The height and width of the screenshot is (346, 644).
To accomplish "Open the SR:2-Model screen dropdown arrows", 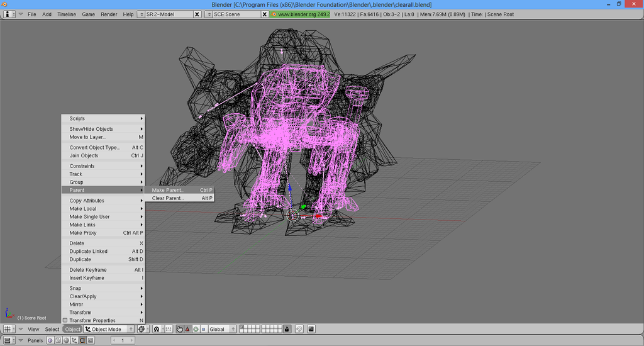I will pos(142,14).
